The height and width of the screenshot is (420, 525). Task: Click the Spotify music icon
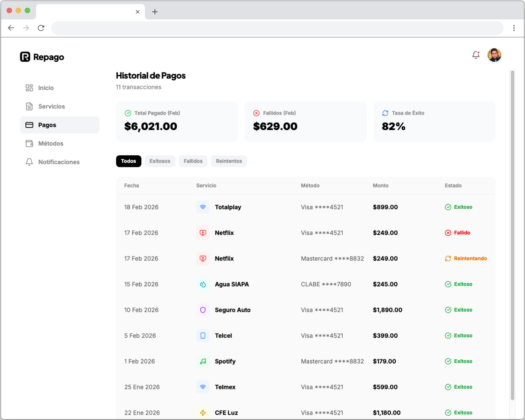203,361
